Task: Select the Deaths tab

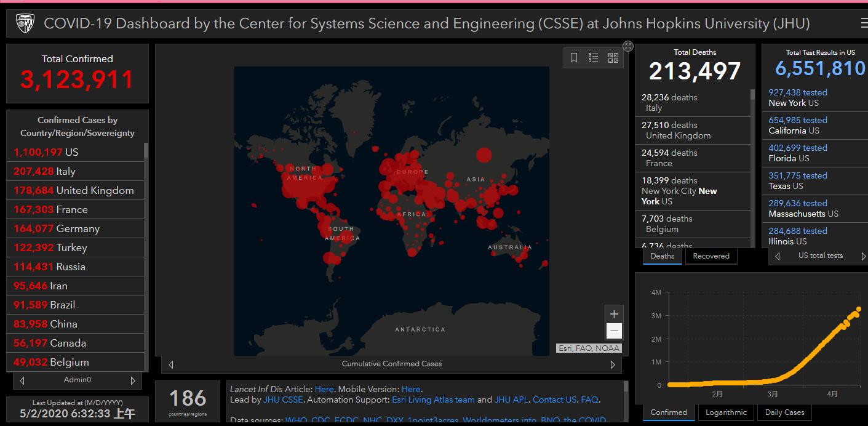Action: [x=662, y=256]
